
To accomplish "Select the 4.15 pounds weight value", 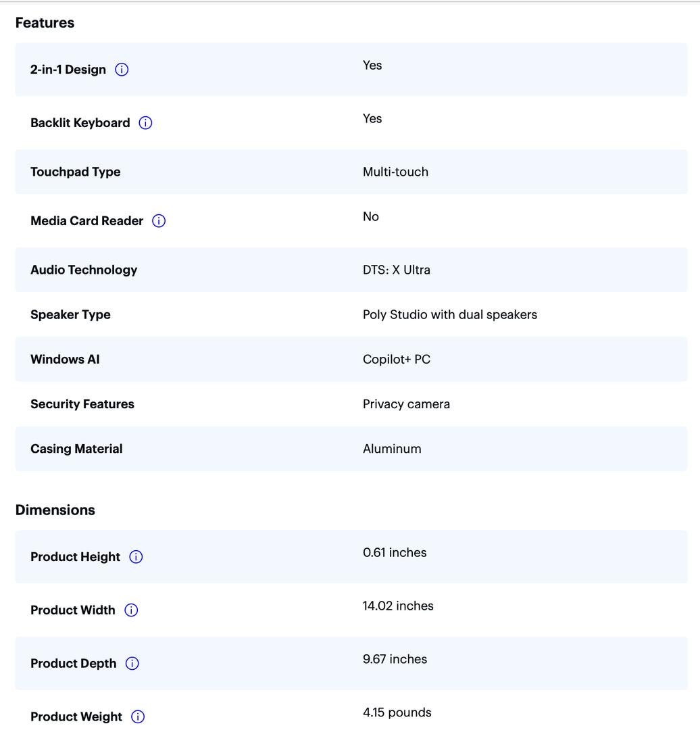I will (x=397, y=712).
